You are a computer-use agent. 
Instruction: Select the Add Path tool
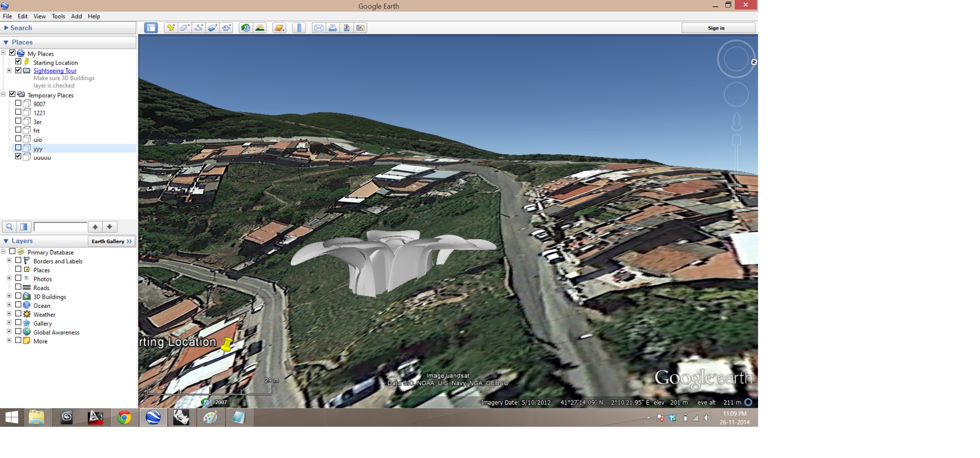point(199,28)
